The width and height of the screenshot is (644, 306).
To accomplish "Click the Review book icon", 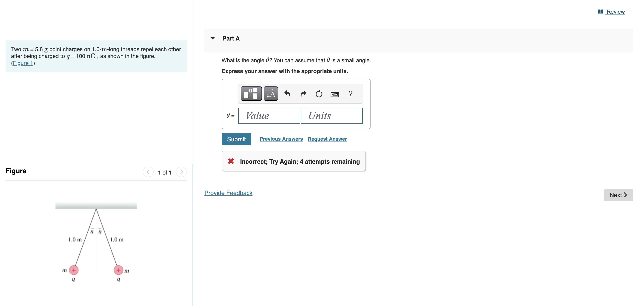I will [600, 12].
